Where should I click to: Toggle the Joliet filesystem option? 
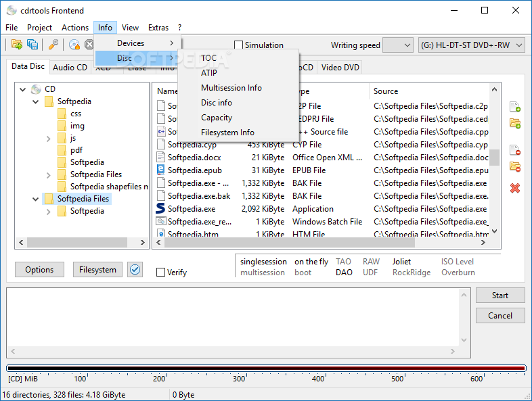tap(401, 262)
